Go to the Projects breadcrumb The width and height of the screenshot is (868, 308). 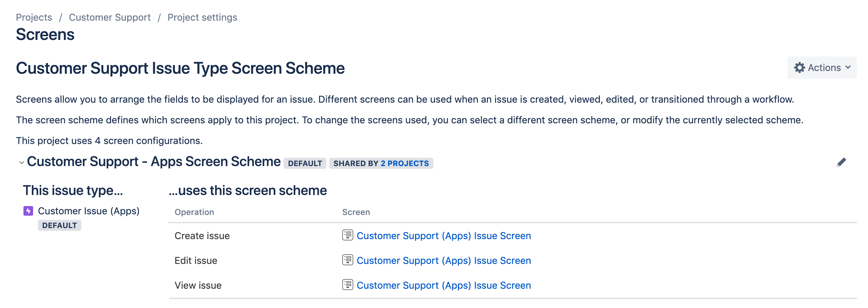point(34,17)
